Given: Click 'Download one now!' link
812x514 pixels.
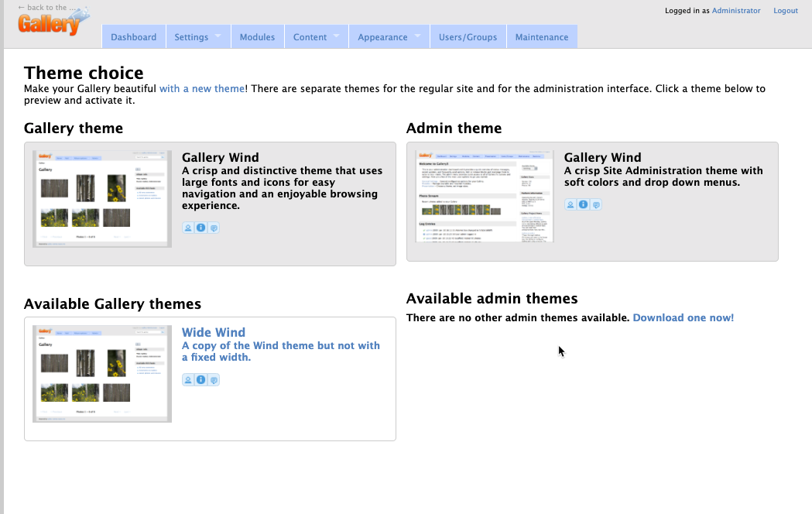Looking at the screenshot, I should pos(683,318).
